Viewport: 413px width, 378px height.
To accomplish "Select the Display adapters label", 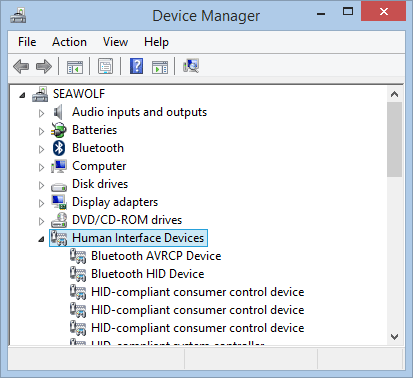I will pos(115,202).
